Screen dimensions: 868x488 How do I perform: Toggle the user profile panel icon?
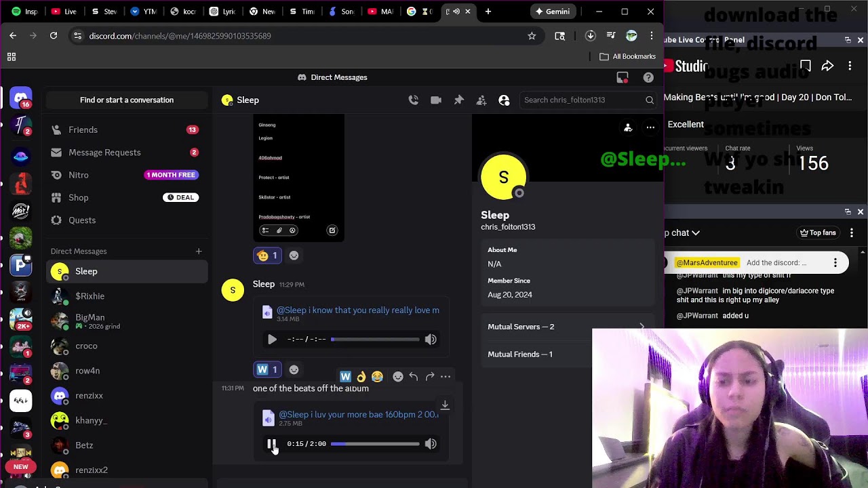504,100
